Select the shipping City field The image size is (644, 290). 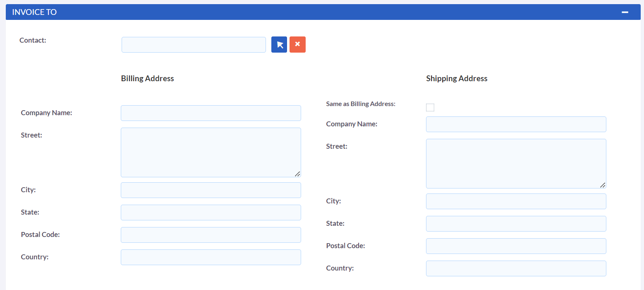point(516,201)
